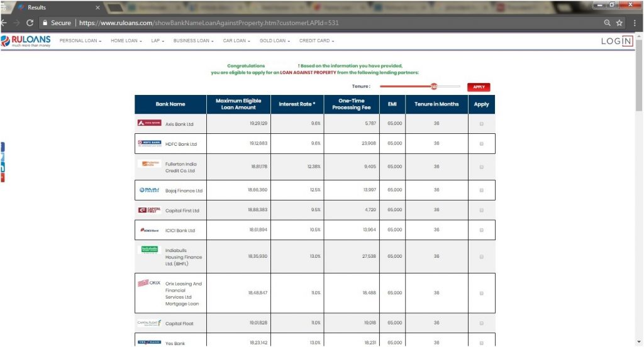
Task: Expand the HOME LOAN dropdown menu
Action: coord(126,41)
